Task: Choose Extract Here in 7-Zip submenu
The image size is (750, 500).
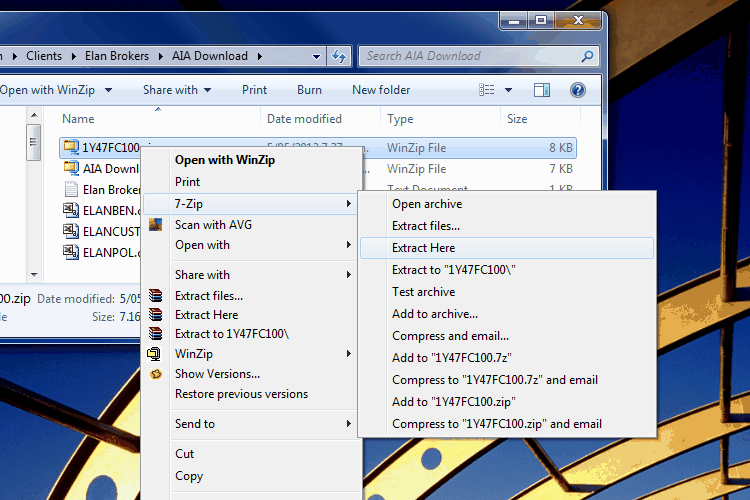Action: point(507,248)
